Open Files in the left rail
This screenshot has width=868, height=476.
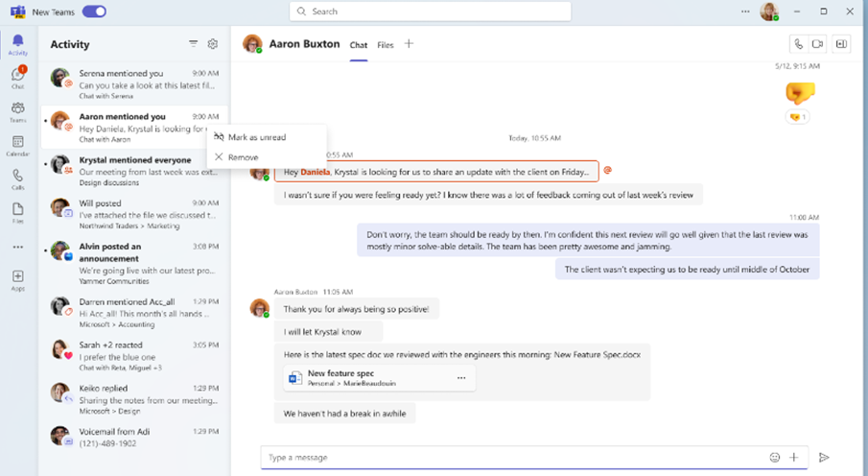click(17, 213)
